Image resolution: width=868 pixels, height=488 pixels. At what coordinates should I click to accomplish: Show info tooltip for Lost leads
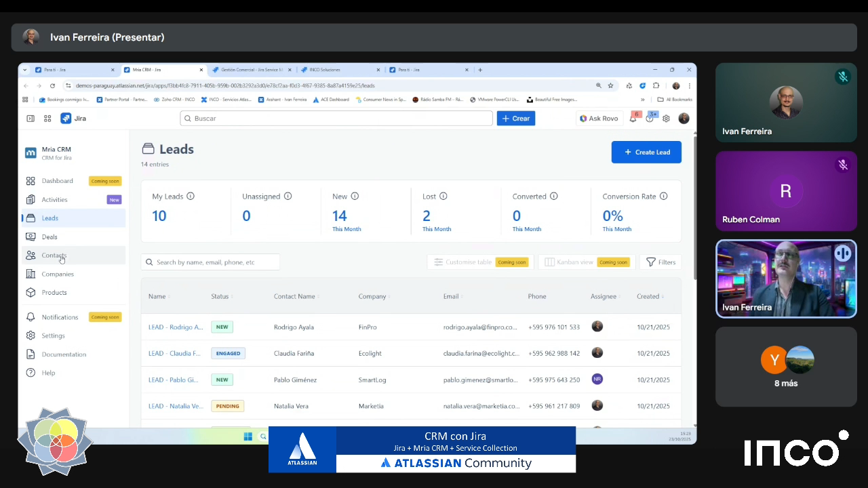(x=443, y=197)
